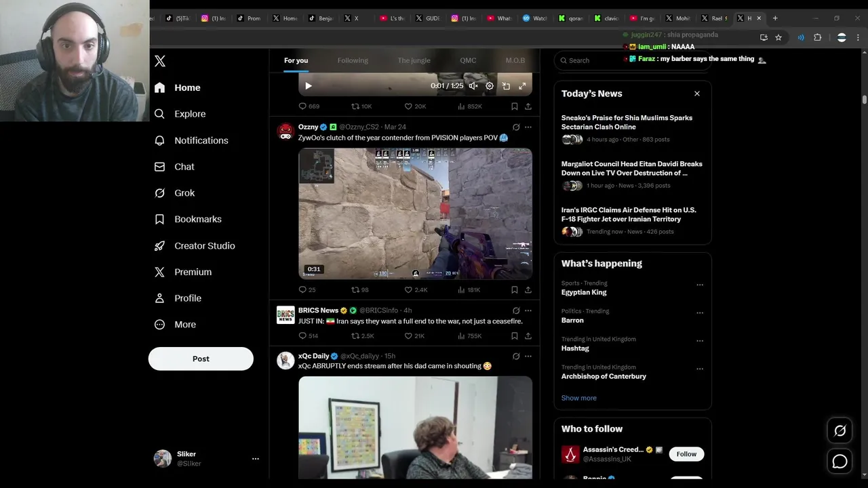Toggle picture-in-picture on top video

[x=506, y=86]
